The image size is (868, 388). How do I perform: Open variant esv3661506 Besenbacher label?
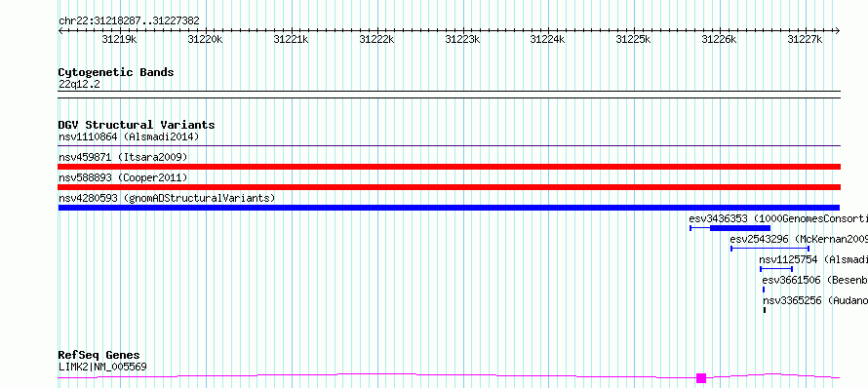(x=814, y=280)
